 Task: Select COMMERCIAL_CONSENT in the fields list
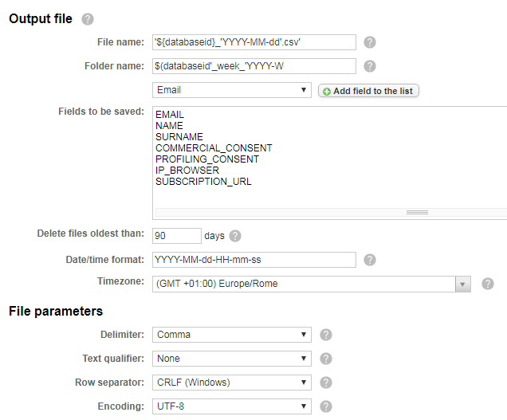214,148
